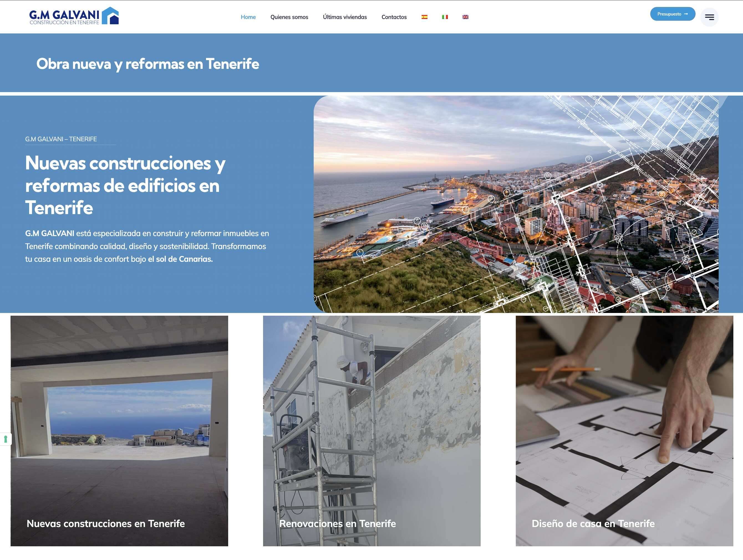
Task: Open green keyhole privacy widget
Action: tap(5, 439)
